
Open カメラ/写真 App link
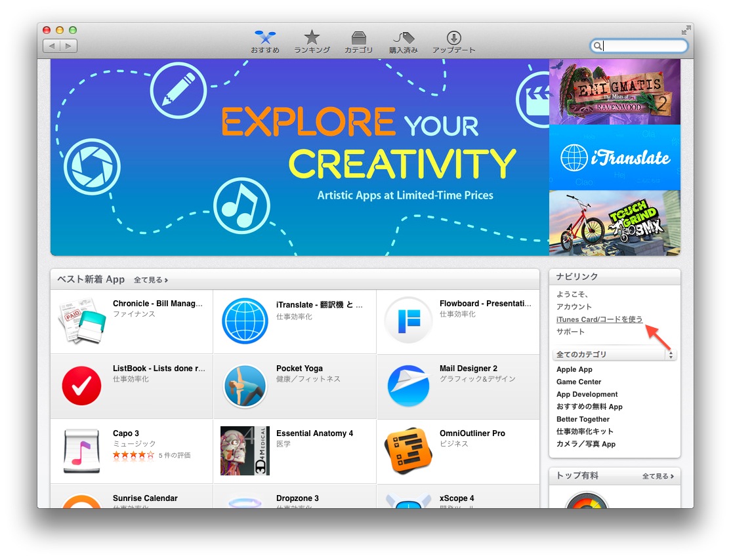point(585,444)
